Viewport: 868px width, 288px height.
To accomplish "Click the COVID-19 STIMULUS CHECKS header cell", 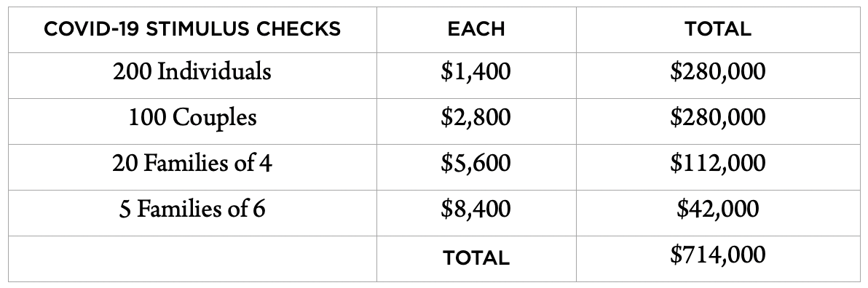I will point(193,30).
